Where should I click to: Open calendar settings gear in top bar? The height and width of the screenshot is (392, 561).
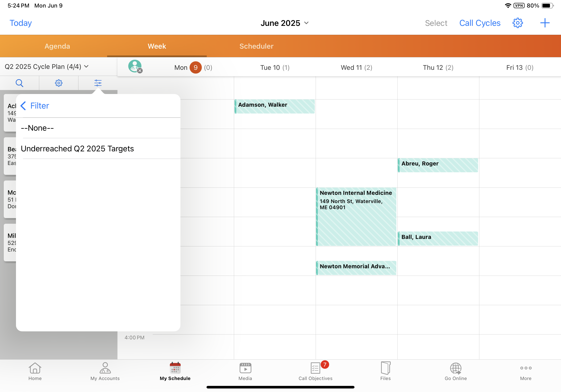(518, 23)
